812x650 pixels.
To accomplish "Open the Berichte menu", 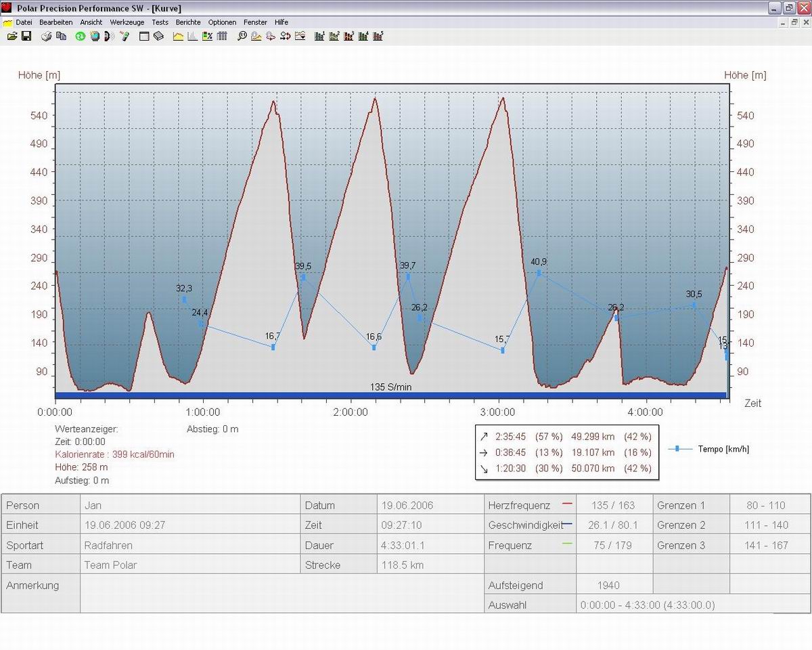I will pyautogui.click(x=188, y=22).
